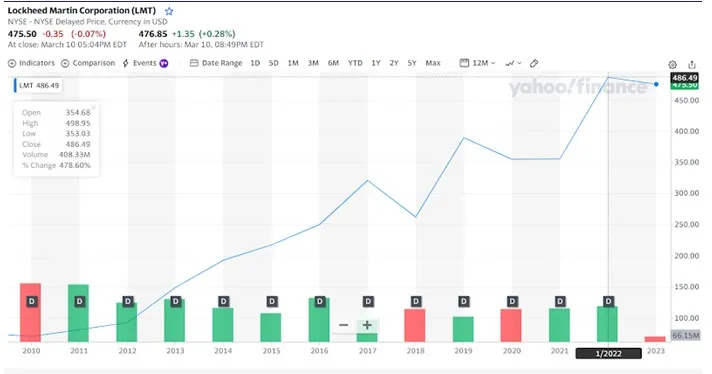This screenshot has width=712, height=374.
Task: Select the 1D range option
Action: pyautogui.click(x=255, y=63)
